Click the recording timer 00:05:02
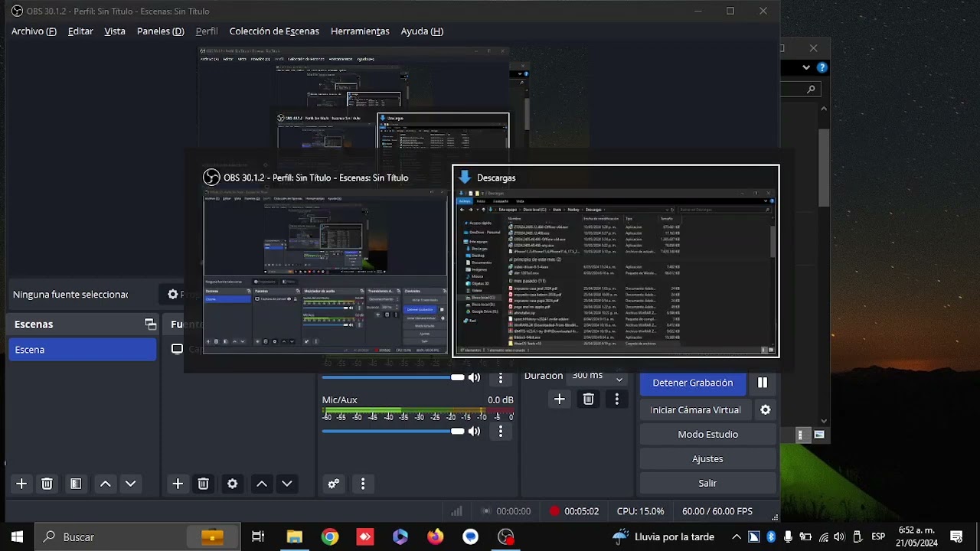The height and width of the screenshot is (551, 980). (x=581, y=511)
